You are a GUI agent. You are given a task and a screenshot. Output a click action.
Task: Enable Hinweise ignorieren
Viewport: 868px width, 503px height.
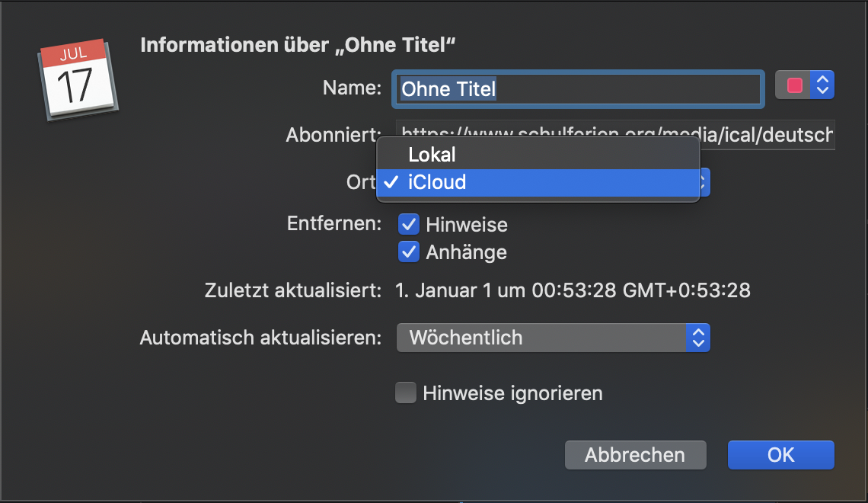point(406,392)
